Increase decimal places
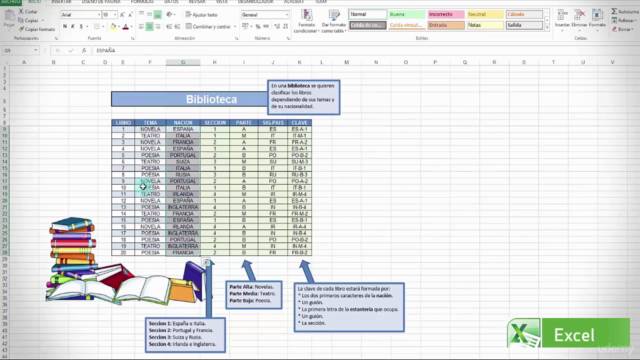The height and width of the screenshot is (360, 640). point(277,27)
